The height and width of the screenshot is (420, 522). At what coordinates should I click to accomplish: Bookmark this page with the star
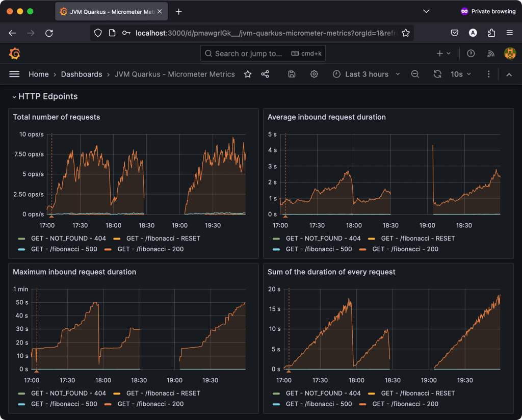(405, 33)
